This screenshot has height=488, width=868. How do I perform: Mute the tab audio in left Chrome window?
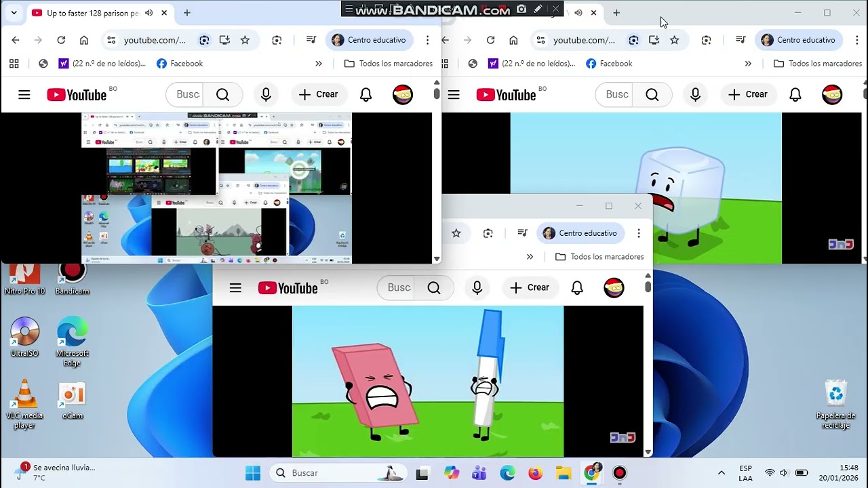[149, 13]
